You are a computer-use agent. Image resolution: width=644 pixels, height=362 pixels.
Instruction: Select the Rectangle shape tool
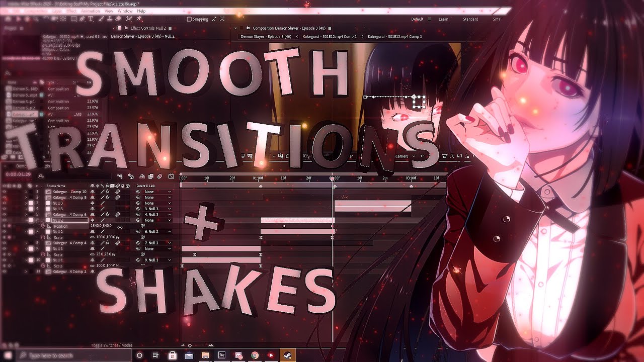[x=73, y=19]
